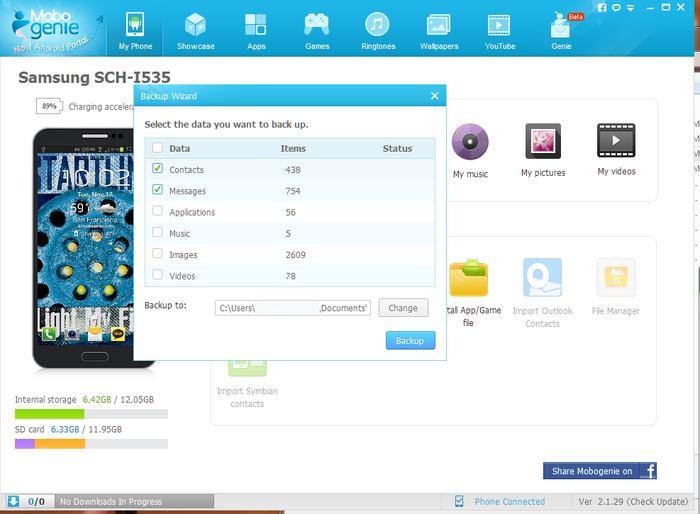700x514 pixels.
Task: Click the Items column header
Action: point(293,148)
